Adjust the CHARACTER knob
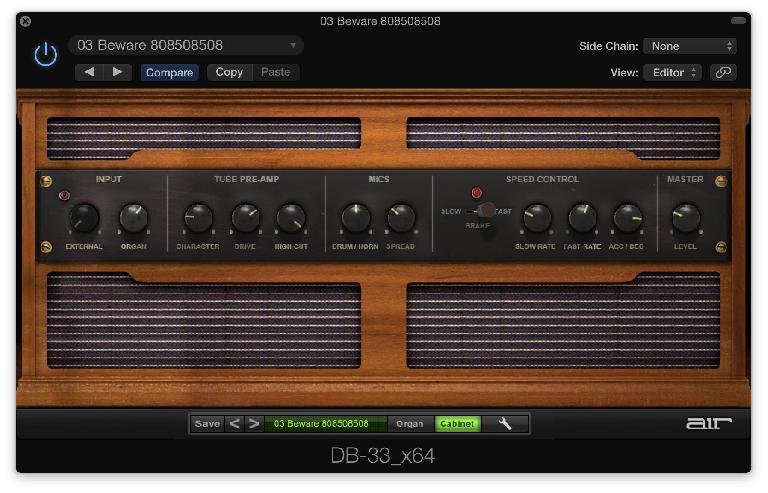The image size is (768, 493). [x=198, y=218]
